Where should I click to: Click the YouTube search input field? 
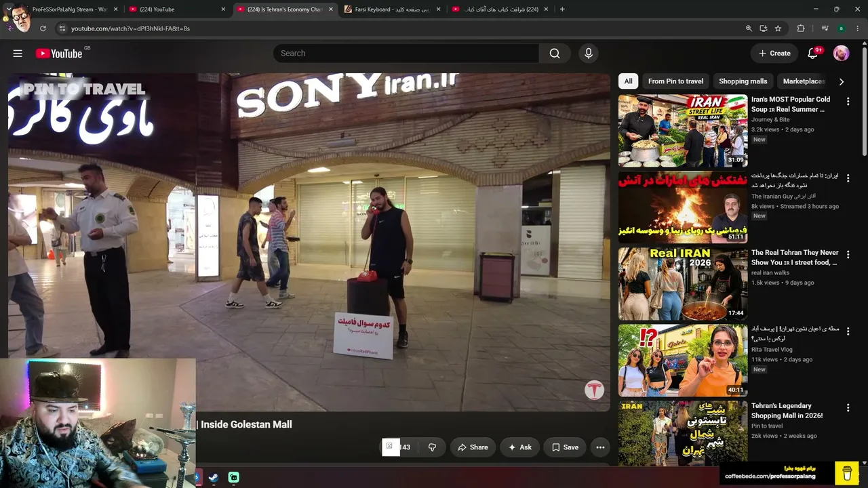406,54
